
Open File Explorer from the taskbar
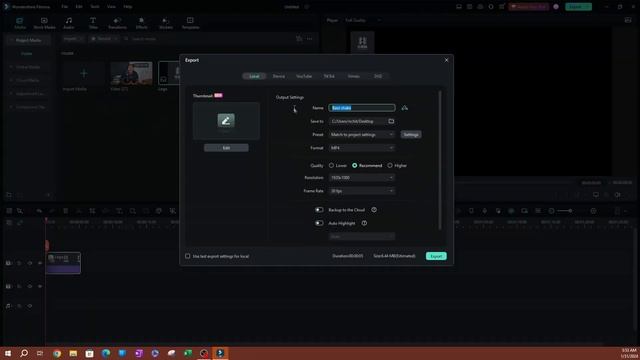[73, 353]
